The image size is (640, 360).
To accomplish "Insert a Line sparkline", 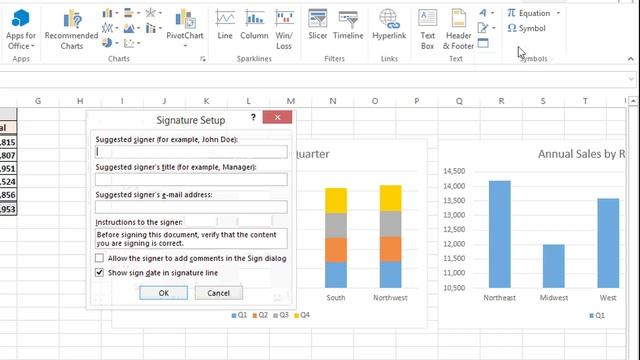I will tap(225, 24).
